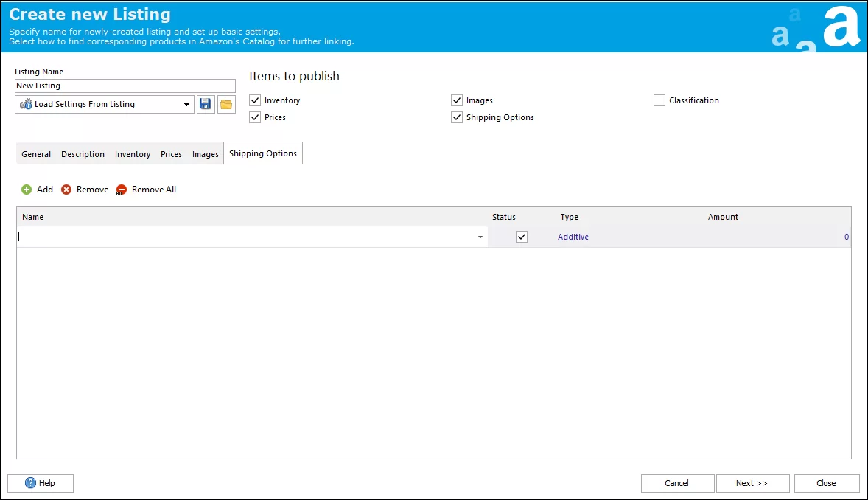Open the Prices tab
Viewport: 868px width, 500px height.
pyautogui.click(x=171, y=154)
